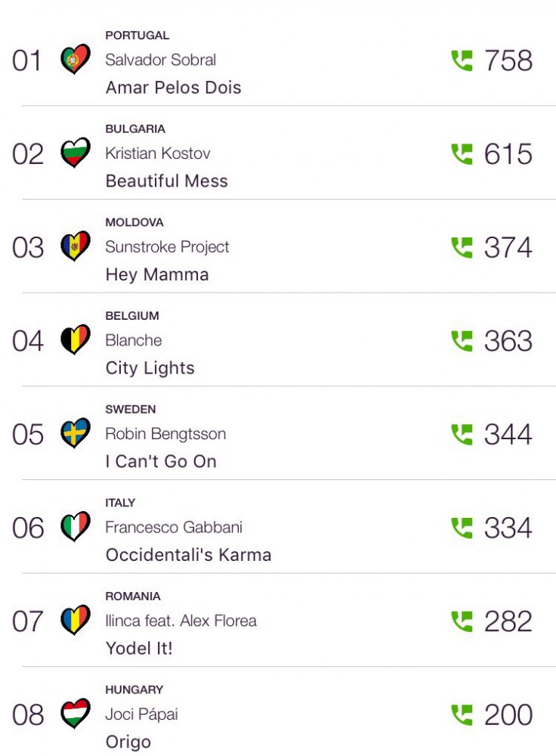Click Romania's heart flag icon
The width and height of the screenshot is (556, 756).
76,621
